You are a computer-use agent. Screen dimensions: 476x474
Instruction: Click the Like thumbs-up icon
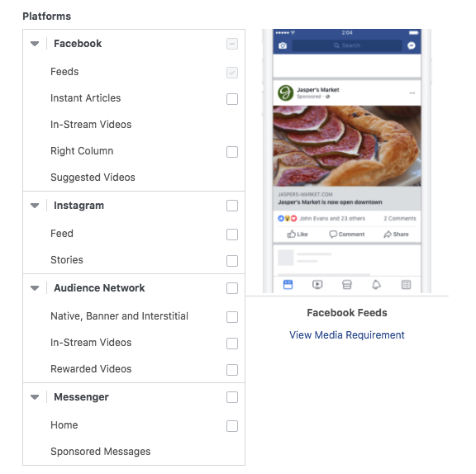(292, 235)
